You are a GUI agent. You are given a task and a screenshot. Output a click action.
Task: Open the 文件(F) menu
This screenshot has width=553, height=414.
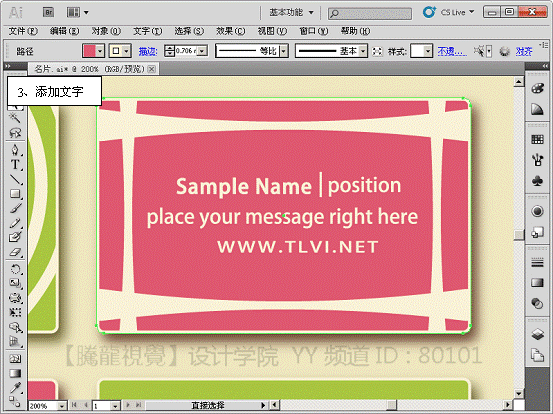tap(23, 31)
